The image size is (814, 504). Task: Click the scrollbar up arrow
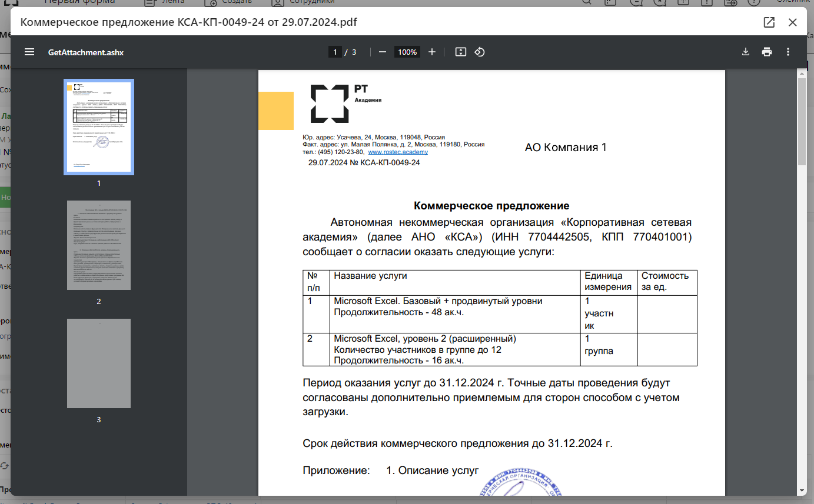(x=802, y=73)
